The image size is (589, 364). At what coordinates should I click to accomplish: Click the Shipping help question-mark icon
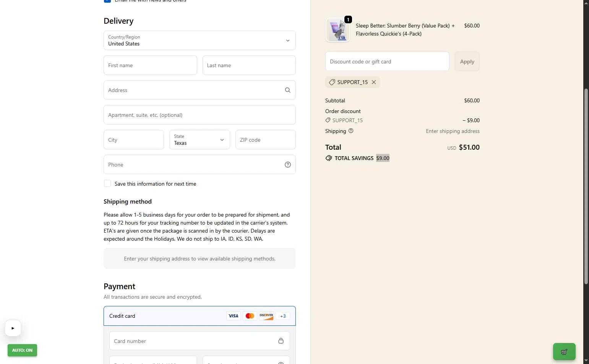351,131
